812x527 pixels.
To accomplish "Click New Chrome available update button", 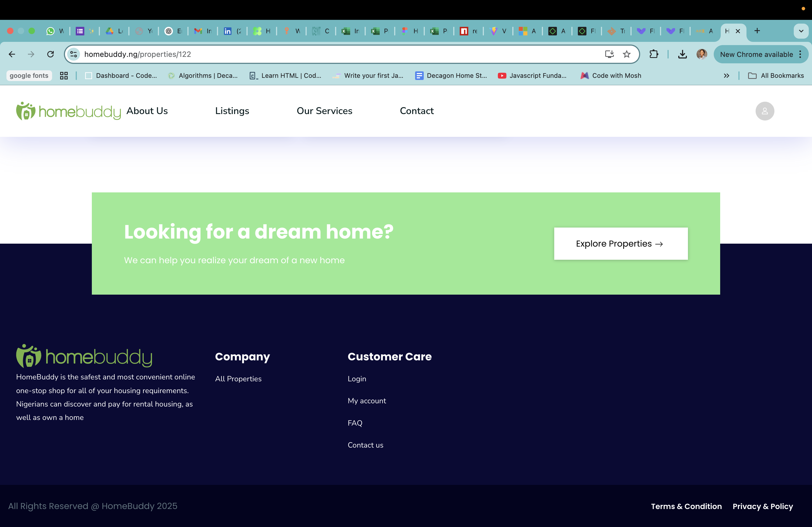I will coord(756,54).
